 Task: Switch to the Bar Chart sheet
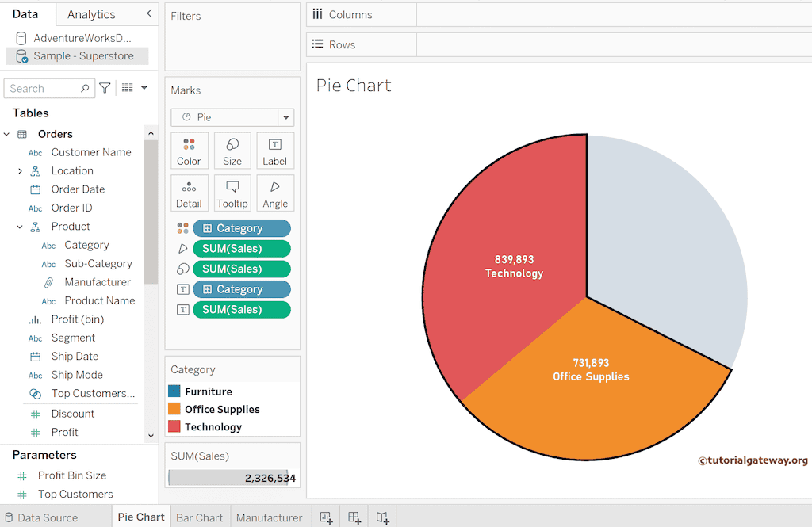(199, 517)
